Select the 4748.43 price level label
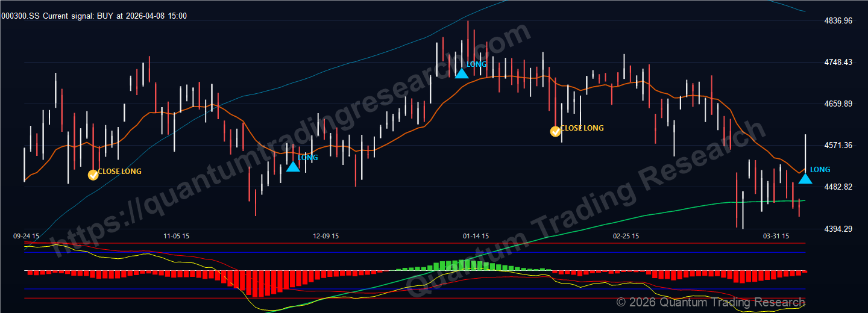The width and height of the screenshot is (868, 313). click(x=838, y=63)
